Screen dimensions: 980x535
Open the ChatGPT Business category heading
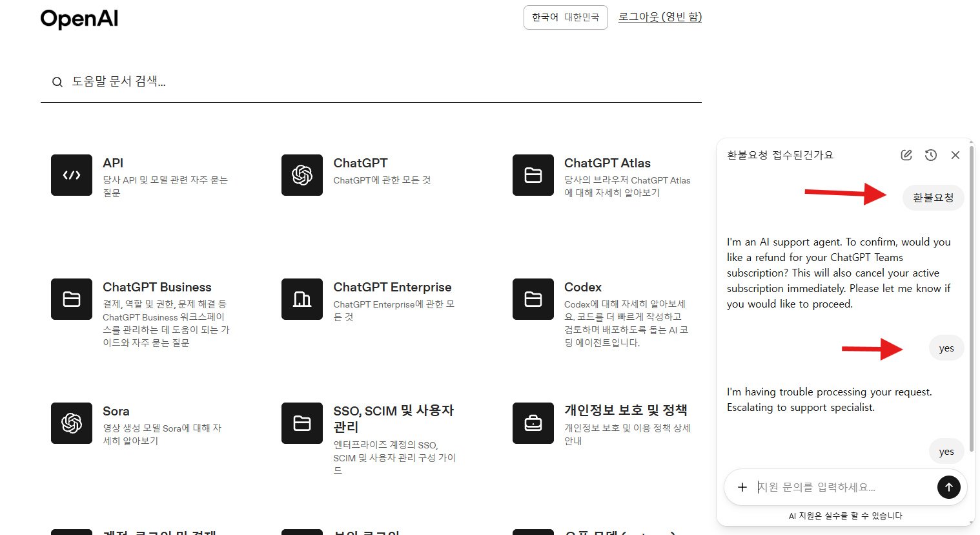(157, 287)
